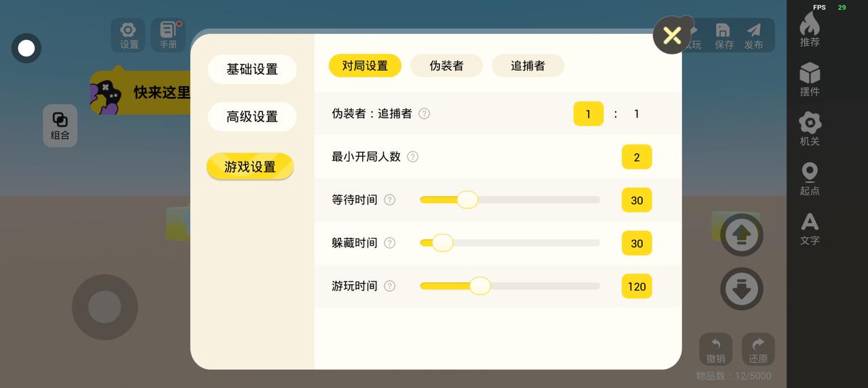The width and height of the screenshot is (868, 388).
Task: Click the 组合 group icon
Action: 60,125
